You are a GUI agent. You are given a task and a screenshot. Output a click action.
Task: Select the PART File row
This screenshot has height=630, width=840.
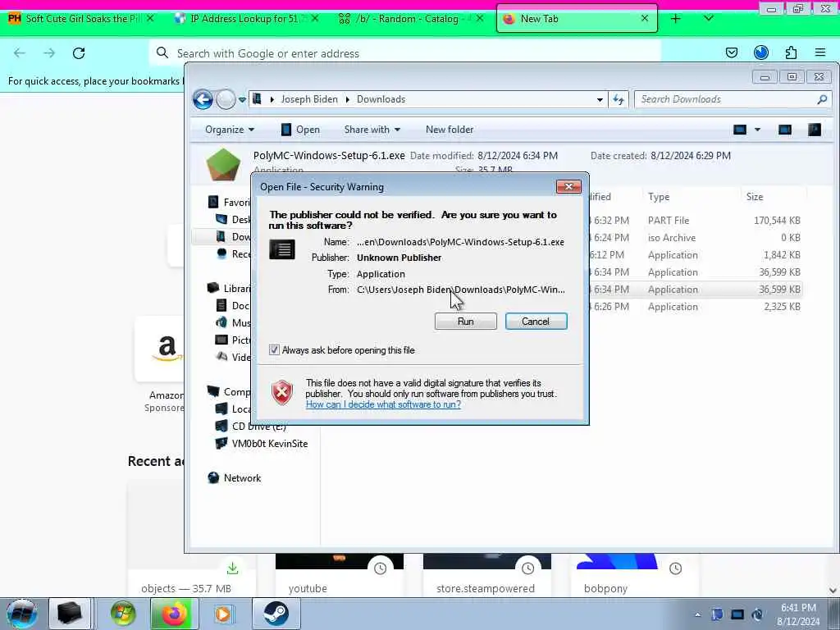[695, 220]
